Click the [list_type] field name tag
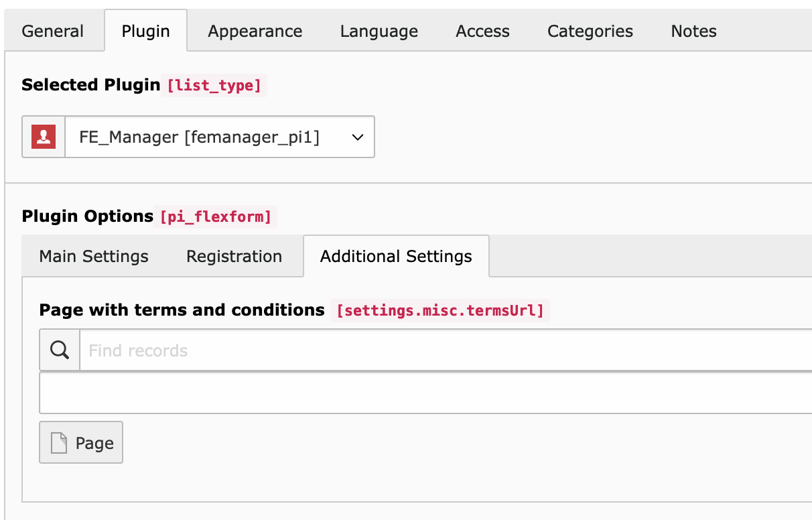The width and height of the screenshot is (812, 520). [214, 86]
